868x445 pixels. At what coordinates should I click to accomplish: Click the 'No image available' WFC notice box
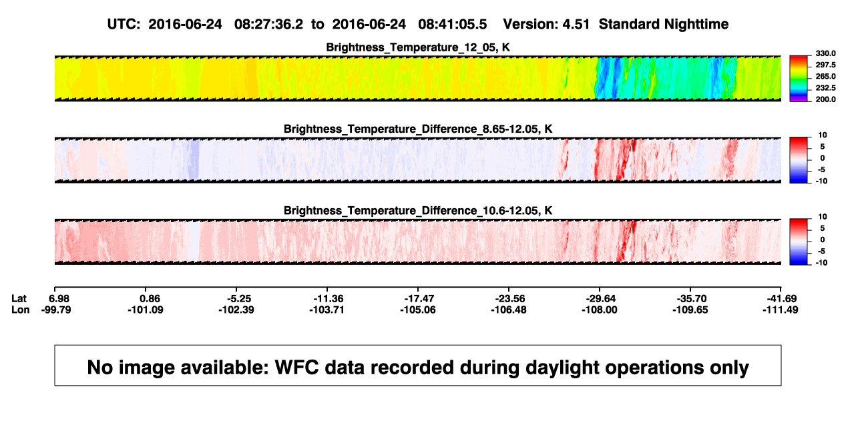418,365
